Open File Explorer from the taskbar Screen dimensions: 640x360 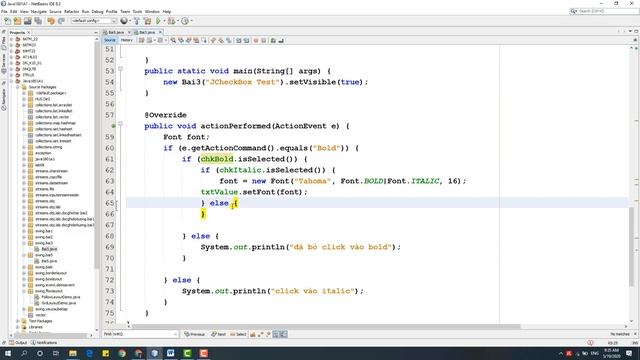point(73,353)
